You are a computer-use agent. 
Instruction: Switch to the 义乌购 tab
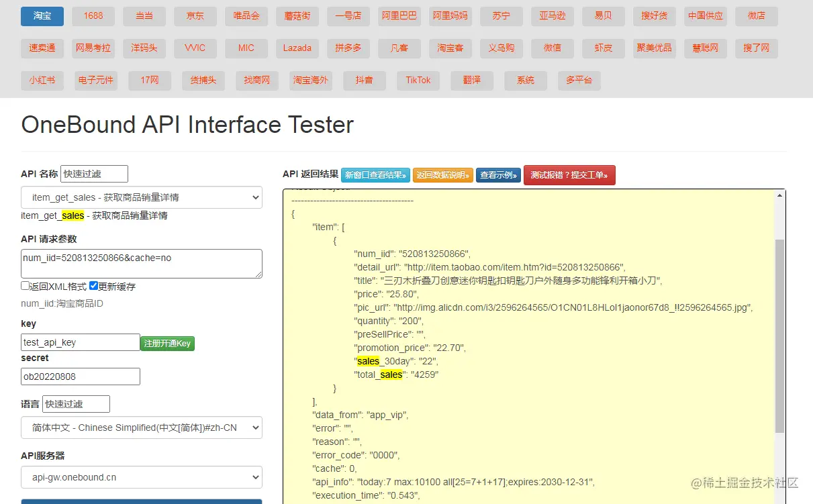pos(501,48)
